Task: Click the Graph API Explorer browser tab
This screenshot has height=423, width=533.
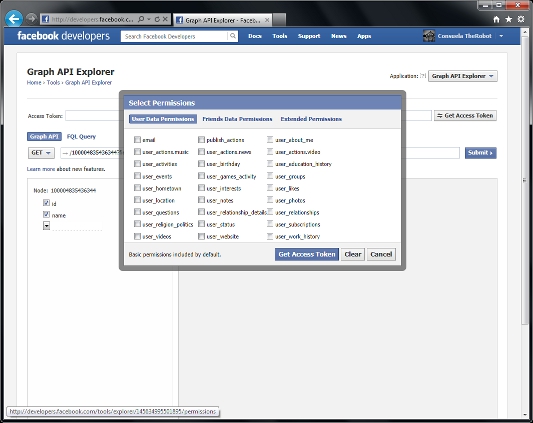Action: coord(223,20)
